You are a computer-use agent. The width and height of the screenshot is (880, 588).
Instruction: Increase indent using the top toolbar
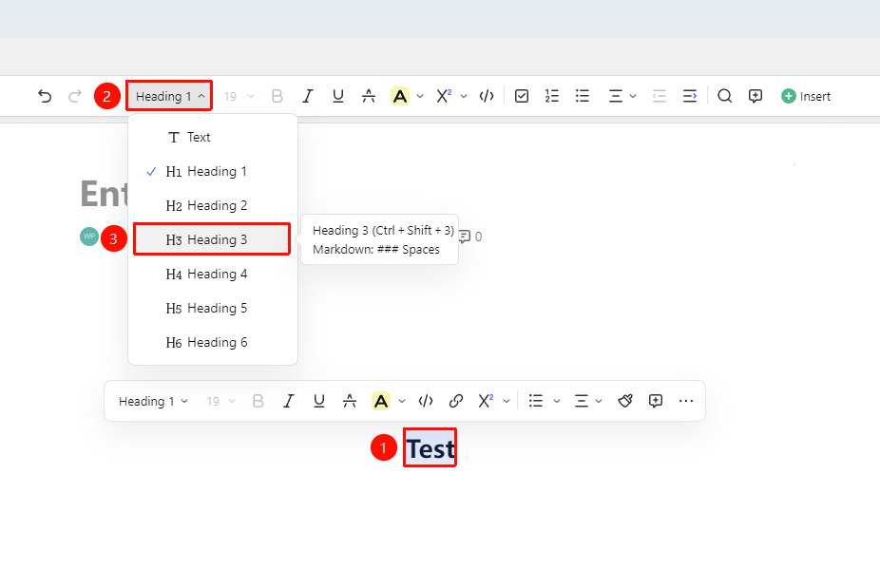point(690,97)
